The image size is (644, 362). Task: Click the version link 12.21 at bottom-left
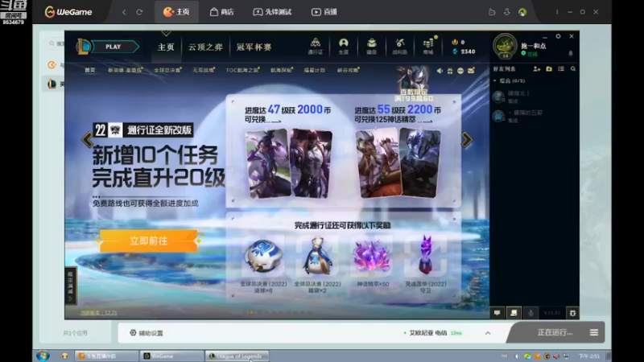[x=98, y=313]
